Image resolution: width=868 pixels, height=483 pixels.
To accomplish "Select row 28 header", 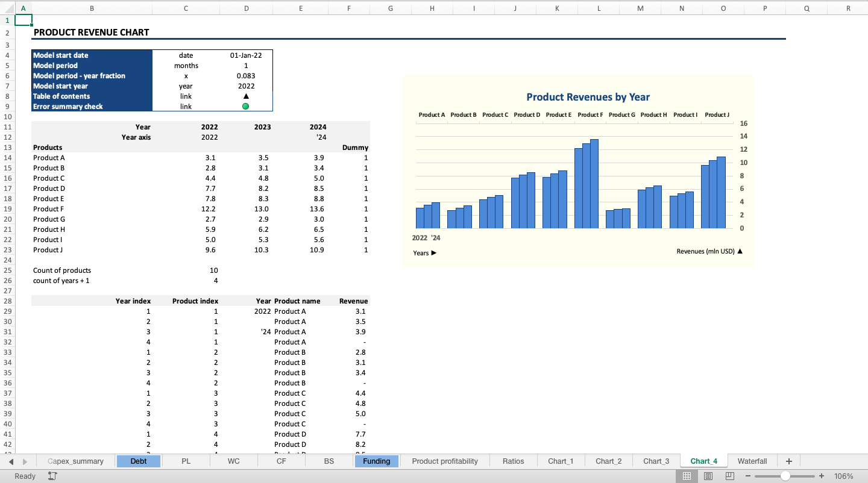I will point(7,301).
